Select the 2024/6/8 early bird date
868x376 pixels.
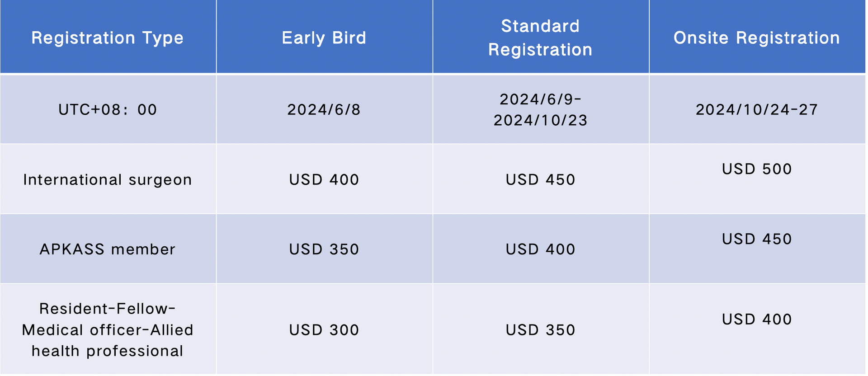pyautogui.click(x=324, y=110)
